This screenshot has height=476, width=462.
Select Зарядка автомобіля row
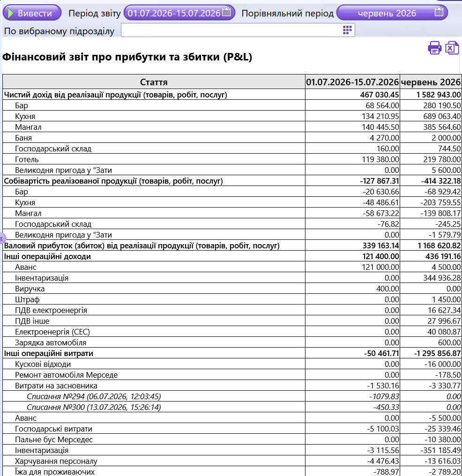[x=232, y=342]
